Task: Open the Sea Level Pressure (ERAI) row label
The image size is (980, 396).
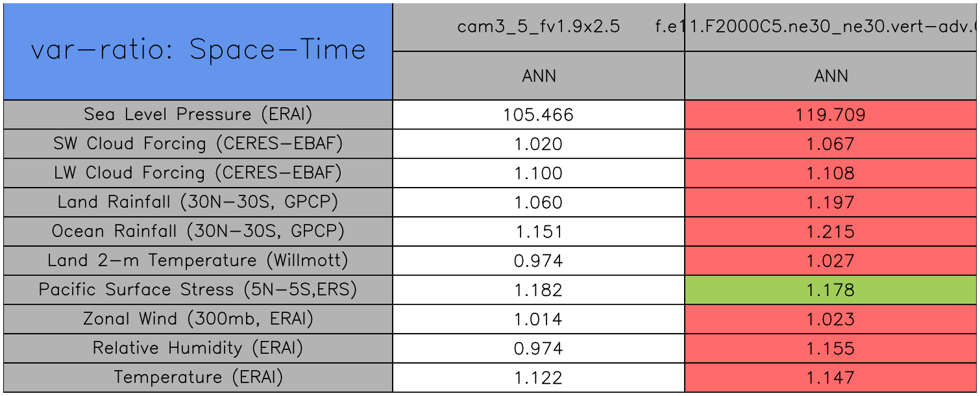Action: (x=198, y=115)
